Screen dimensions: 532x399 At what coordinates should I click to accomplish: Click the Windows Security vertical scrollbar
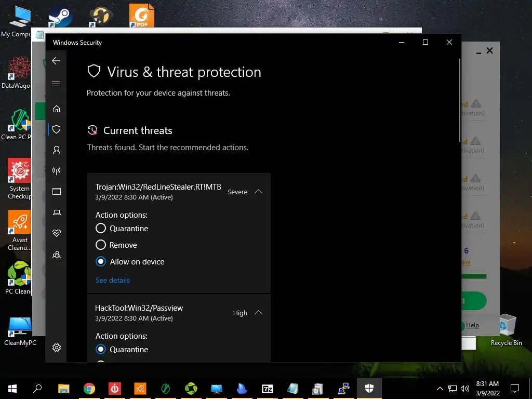(460, 100)
